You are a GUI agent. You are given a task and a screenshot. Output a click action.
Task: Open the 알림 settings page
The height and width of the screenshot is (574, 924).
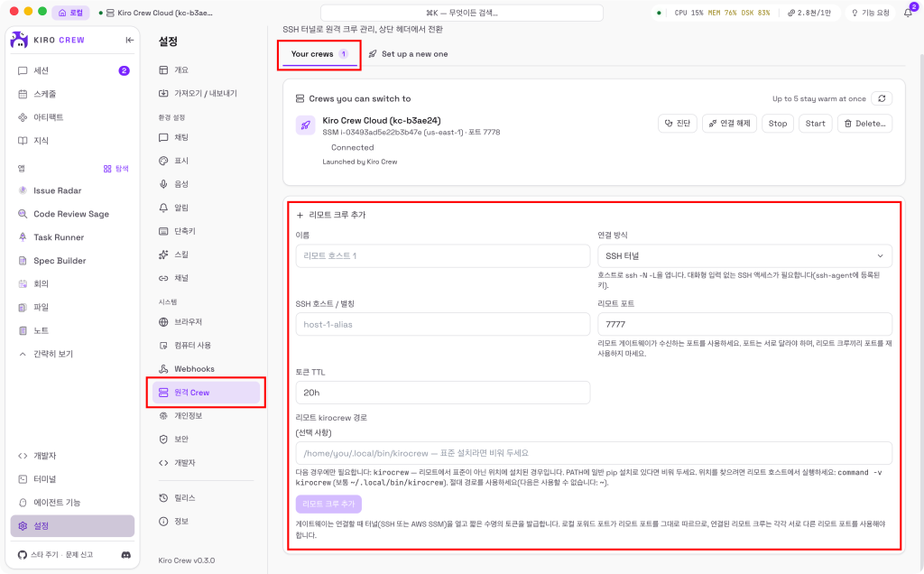206,208
